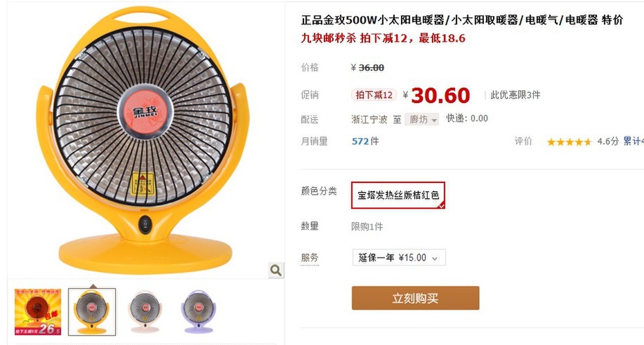Viewport: 644px width, 345px height.
Task: Click the 拍下减12 promotion tag
Action: pos(374,95)
